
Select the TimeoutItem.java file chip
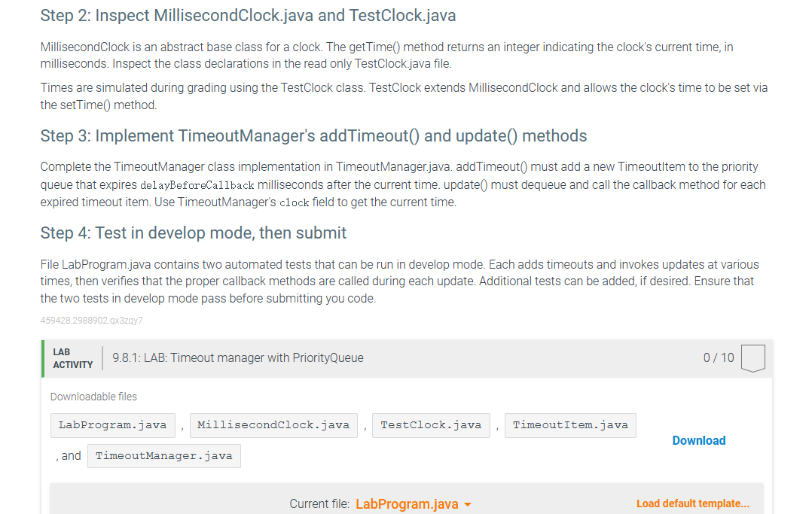570,424
